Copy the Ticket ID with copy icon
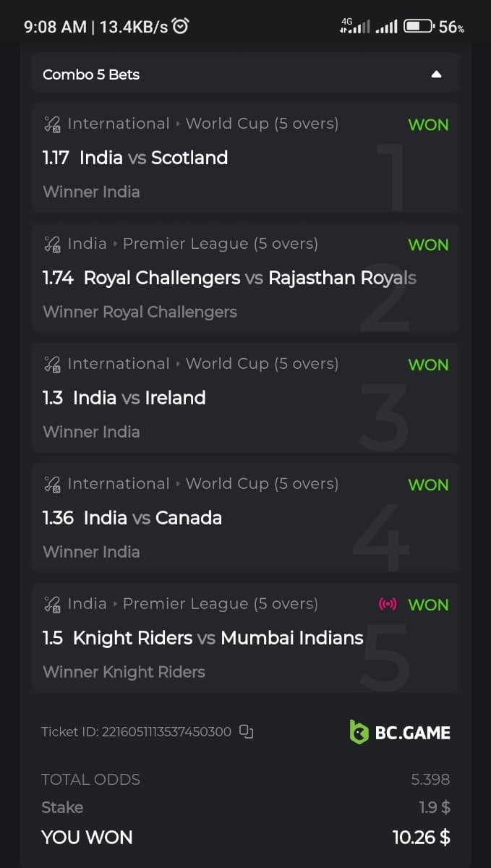The width and height of the screenshot is (491, 868). click(x=247, y=732)
